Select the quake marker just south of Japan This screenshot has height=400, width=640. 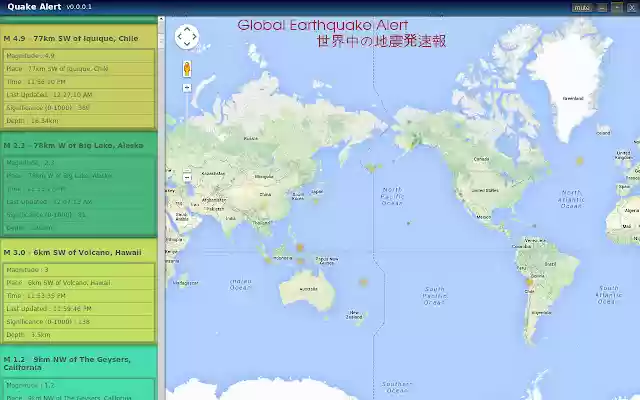316,201
